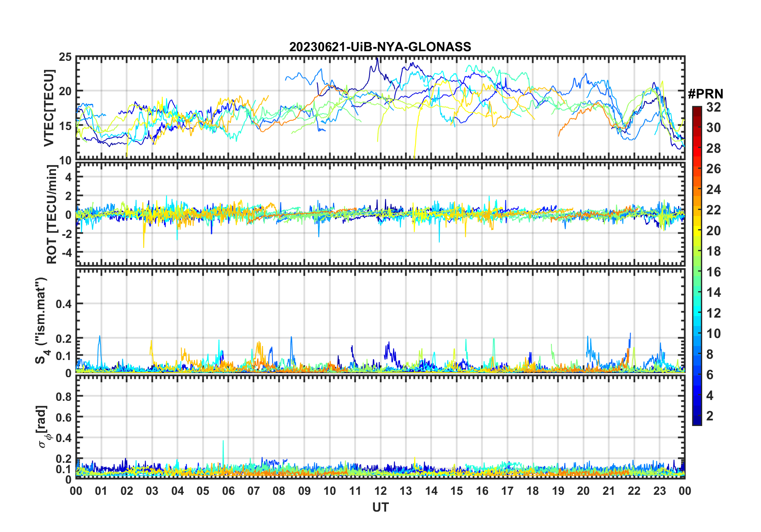Click inside the σφ phase scintillation panel
761x532 pixels.
coord(380,427)
